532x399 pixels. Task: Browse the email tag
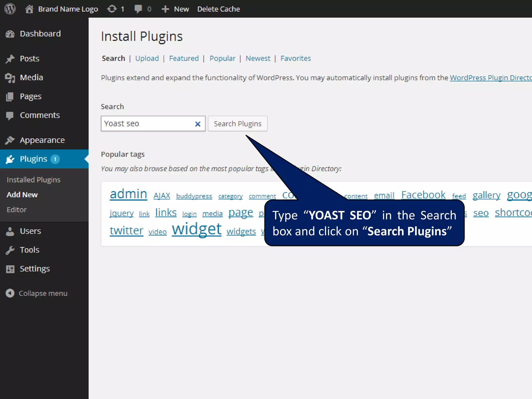(x=384, y=195)
